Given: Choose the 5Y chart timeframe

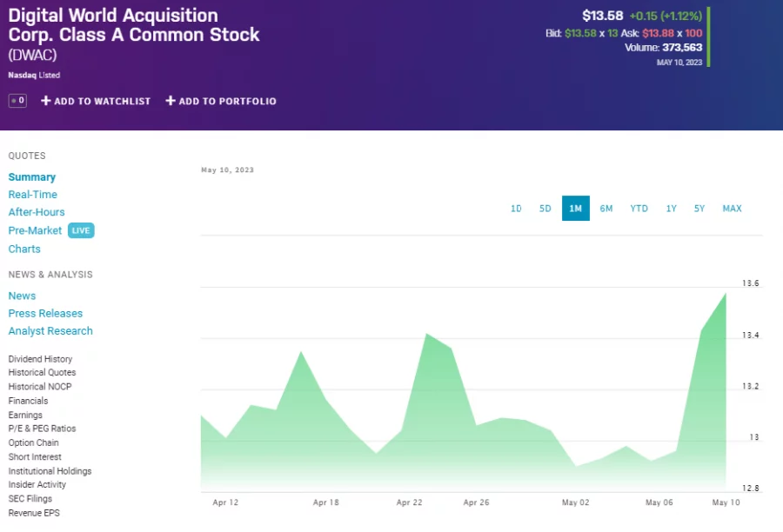Looking at the screenshot, I should [699, 209].
